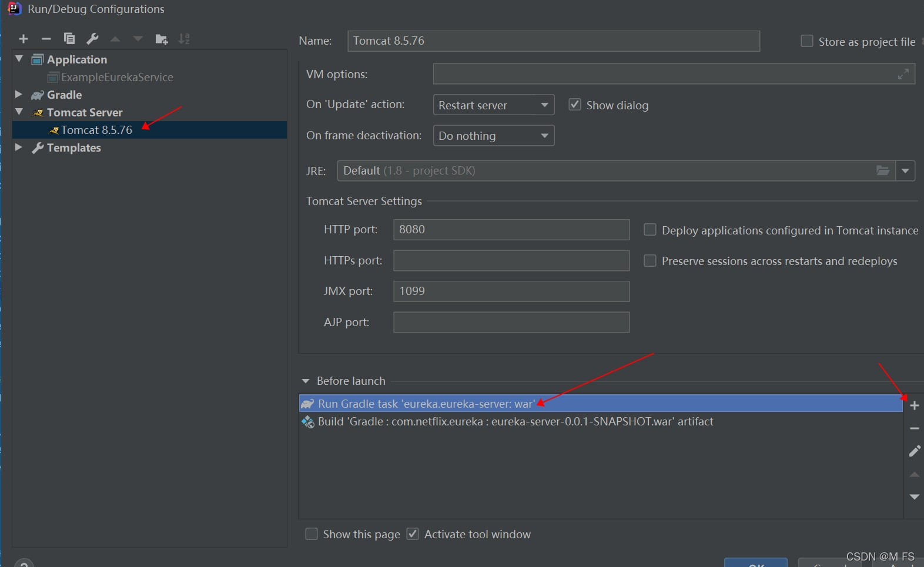Viewport: 924px width, 567px height.
Task: Toggle Store as project file
Action: pos(807,41)
